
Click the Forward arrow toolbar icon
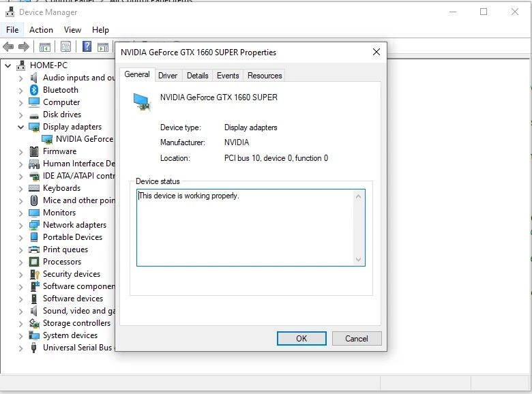(x=23, y=46)
